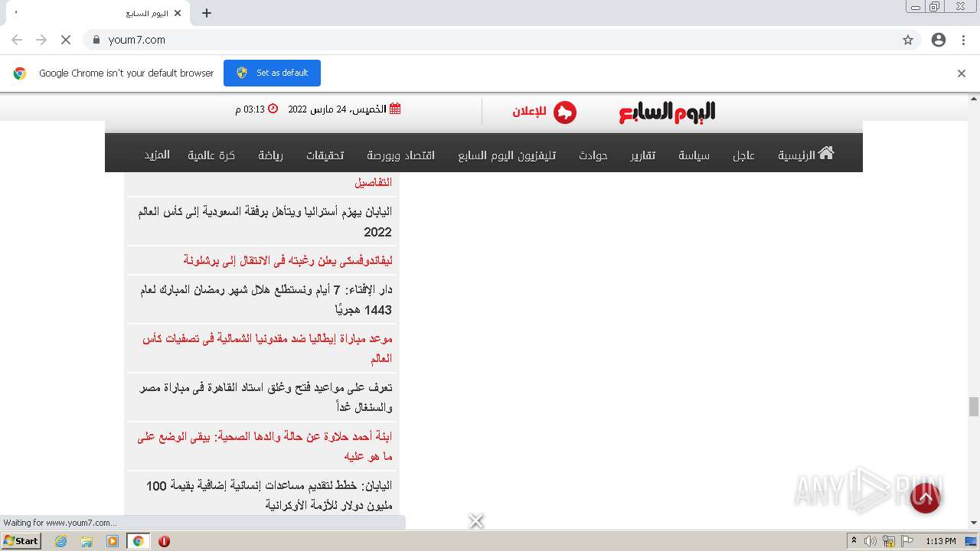
Task: Bookmark this page with star icon
Action: click(x=908, y=40)
